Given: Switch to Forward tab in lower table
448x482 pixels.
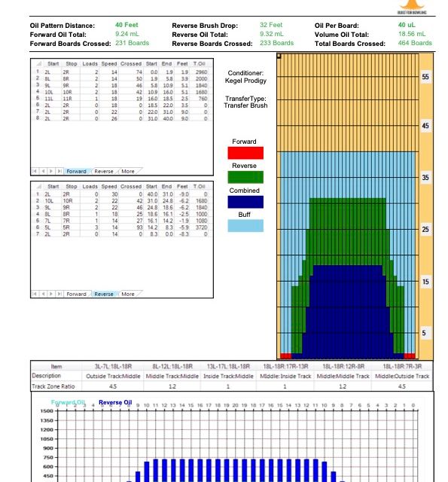Looking at the screenshot, I should [76, 294].
